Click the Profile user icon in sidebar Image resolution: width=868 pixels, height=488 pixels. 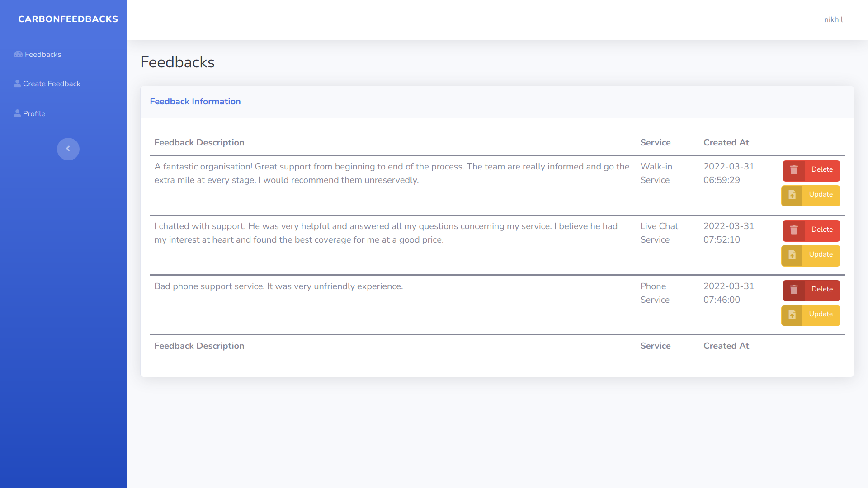point(17,113)
